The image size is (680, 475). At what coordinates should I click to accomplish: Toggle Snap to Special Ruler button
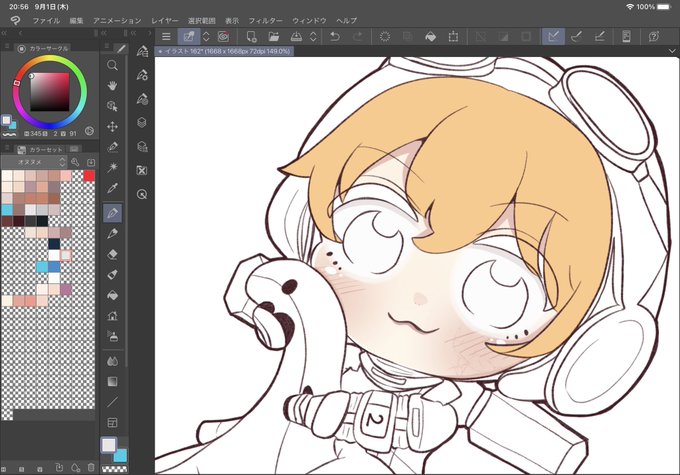[x=576, y=36]
